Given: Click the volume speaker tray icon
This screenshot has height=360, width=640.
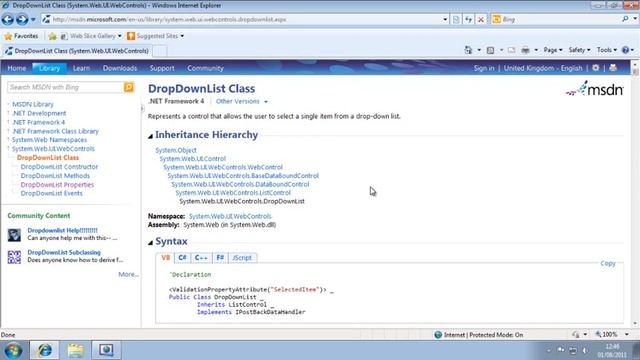Looking at the screenshot, I should [x=585, y=350].
